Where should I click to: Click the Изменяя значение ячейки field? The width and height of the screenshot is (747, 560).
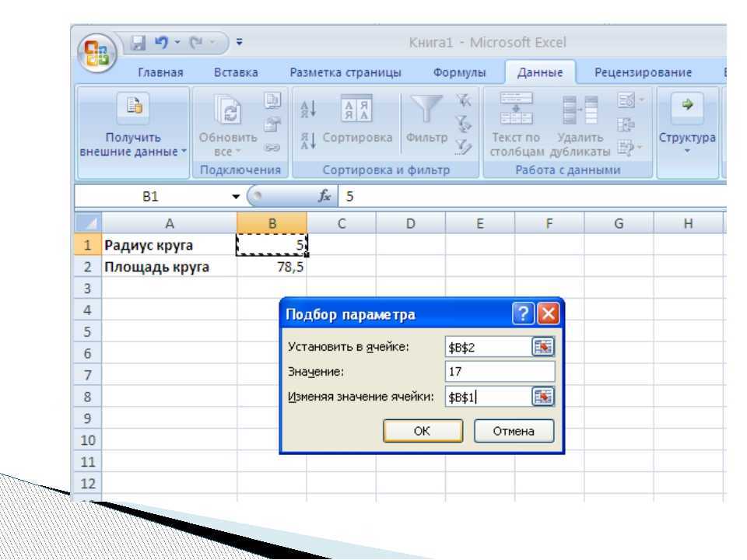pos(488,397)
